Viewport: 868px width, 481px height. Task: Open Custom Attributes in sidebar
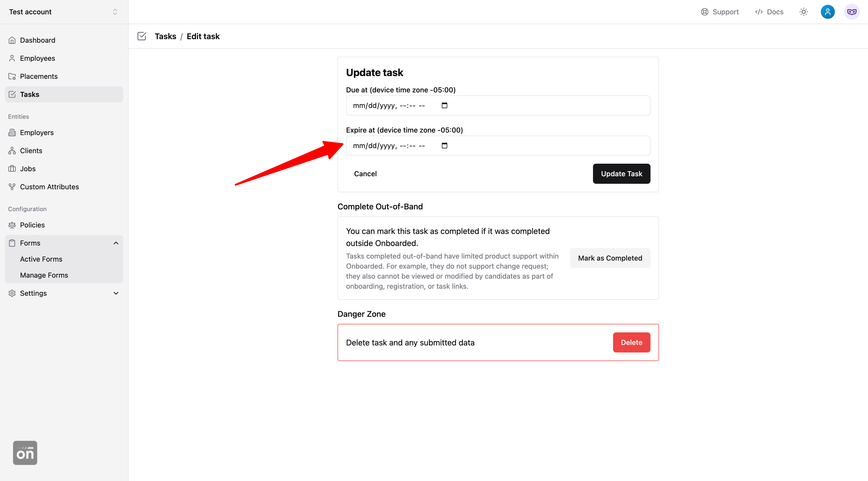(x=49, y=187)
